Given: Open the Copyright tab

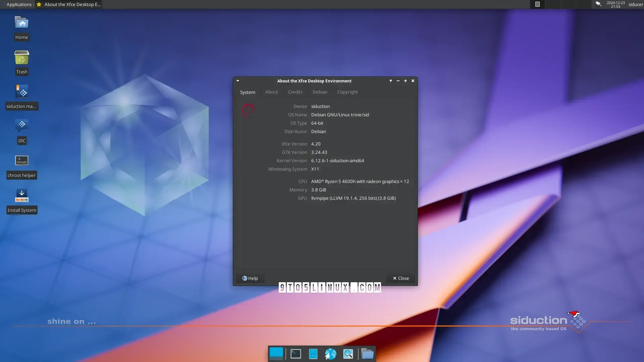Looking at the screenshot, I should pyautogui.click(x=347, y=92).
